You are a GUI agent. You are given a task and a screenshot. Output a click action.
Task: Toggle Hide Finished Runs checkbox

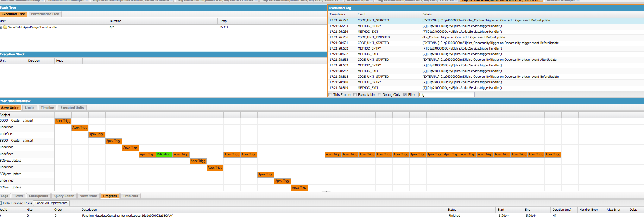click(1, 203)
